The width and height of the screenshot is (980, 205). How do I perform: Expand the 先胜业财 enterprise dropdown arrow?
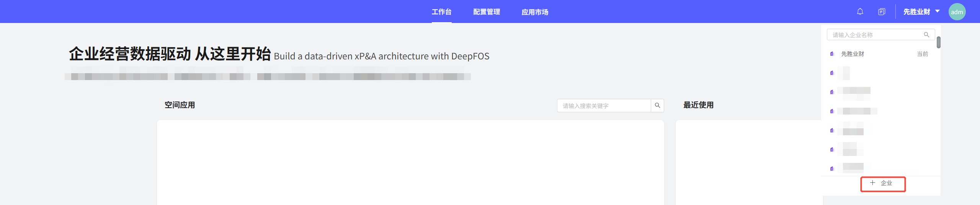pos(937,11)
